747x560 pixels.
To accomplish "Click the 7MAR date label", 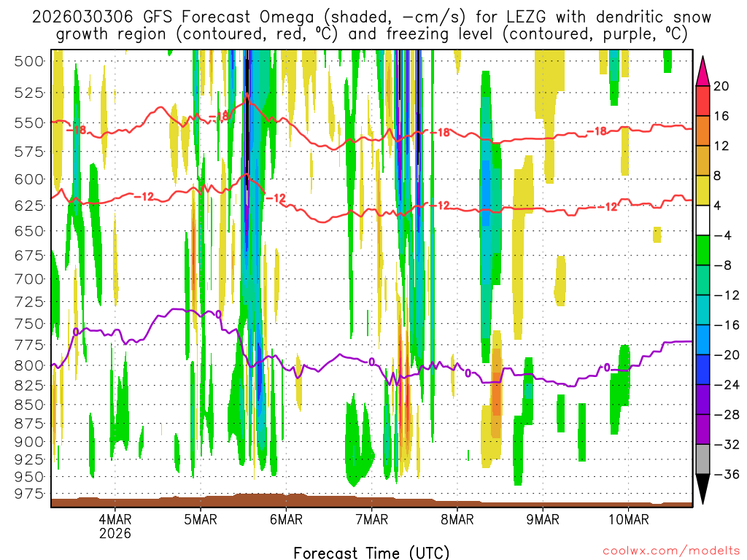I will pos(371,518).
